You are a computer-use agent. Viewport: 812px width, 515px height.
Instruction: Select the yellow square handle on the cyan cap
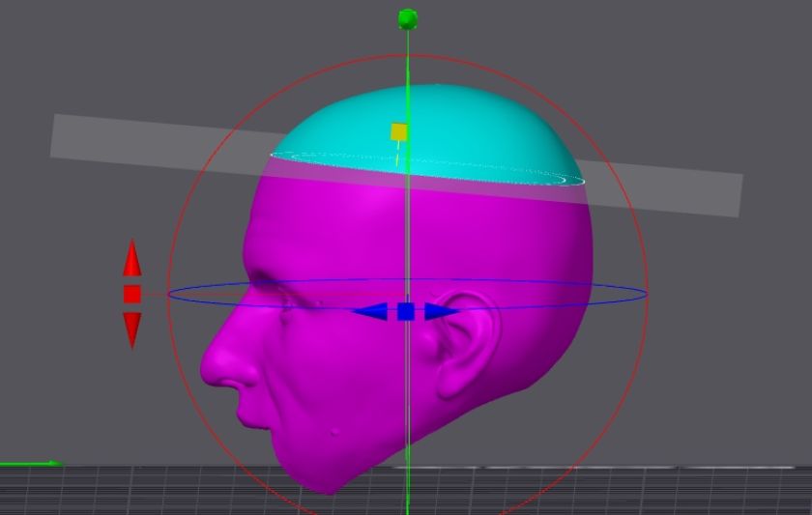pyautogui.click(x=399, y=131)
